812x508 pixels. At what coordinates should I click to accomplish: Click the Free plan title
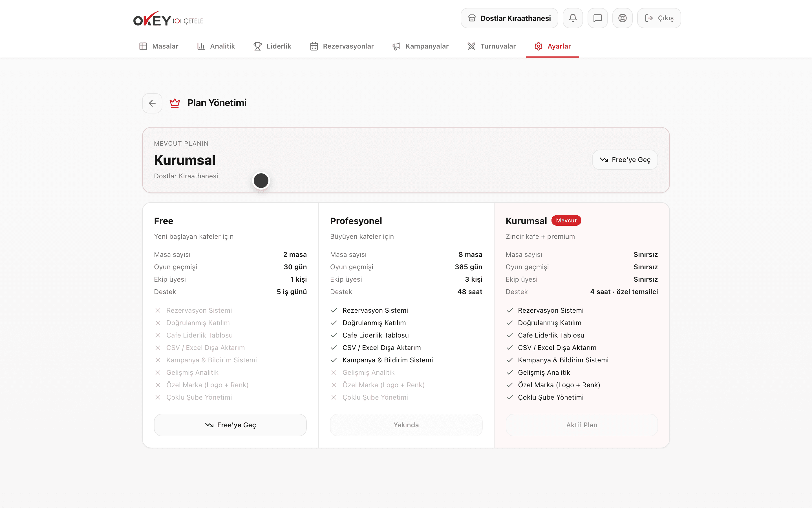coord(164,221)
